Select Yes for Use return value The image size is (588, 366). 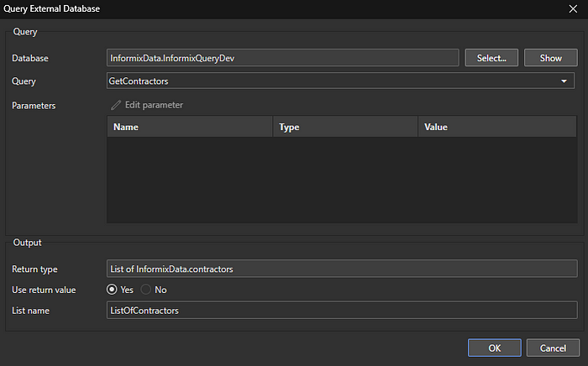(113, 290)
